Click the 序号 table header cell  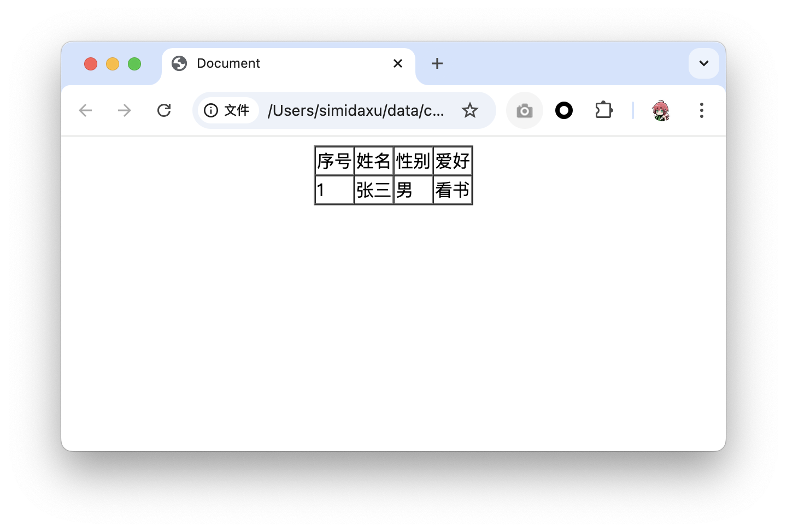pos(334,161)
